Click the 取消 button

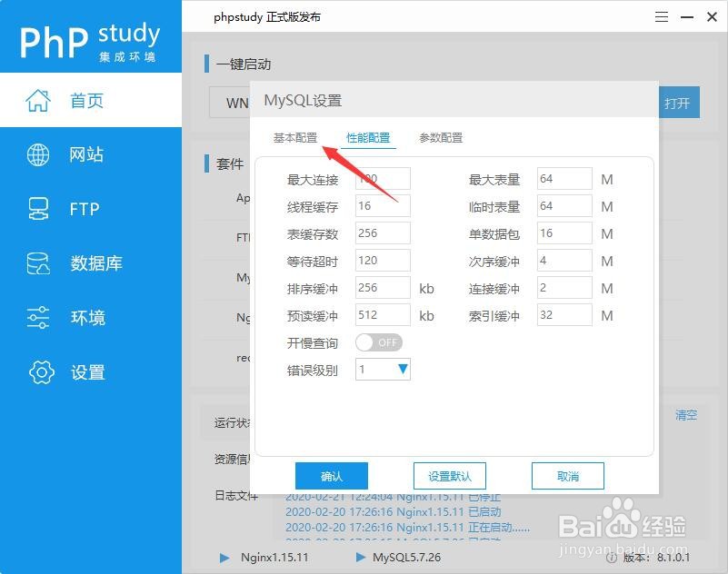click(568, 476)
